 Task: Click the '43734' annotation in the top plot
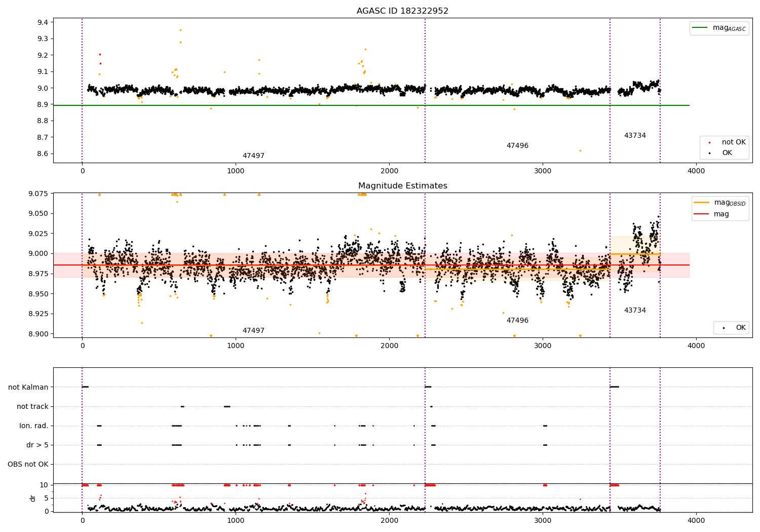point(635,136)
